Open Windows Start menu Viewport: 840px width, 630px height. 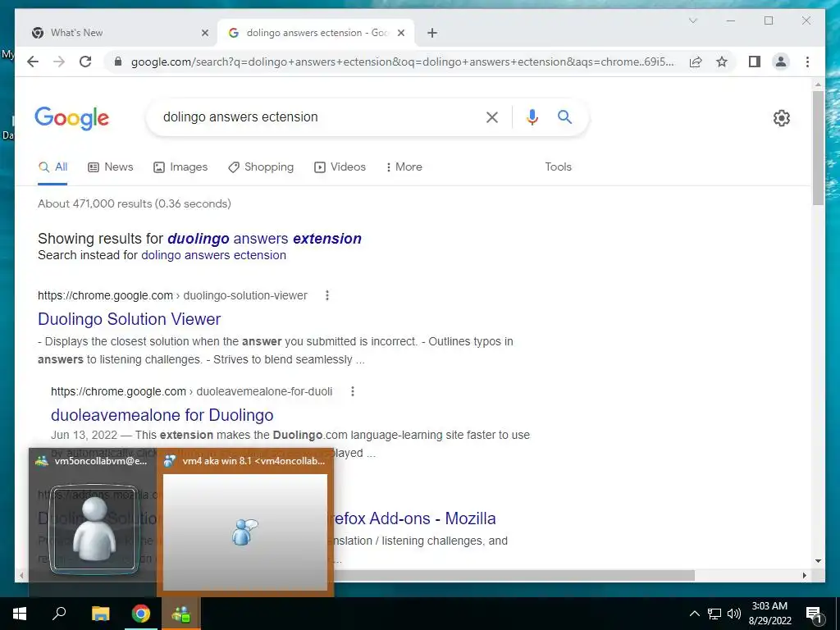(x=20, y=614)
